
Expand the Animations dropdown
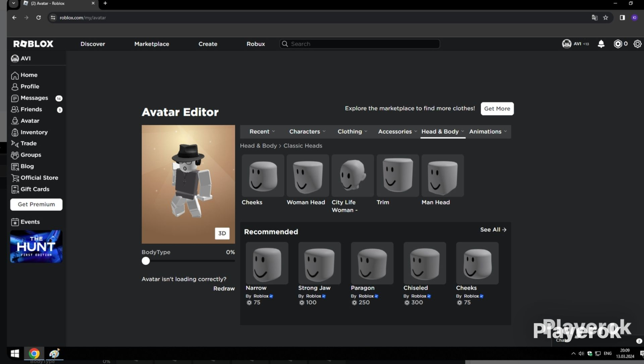(488, 131)
